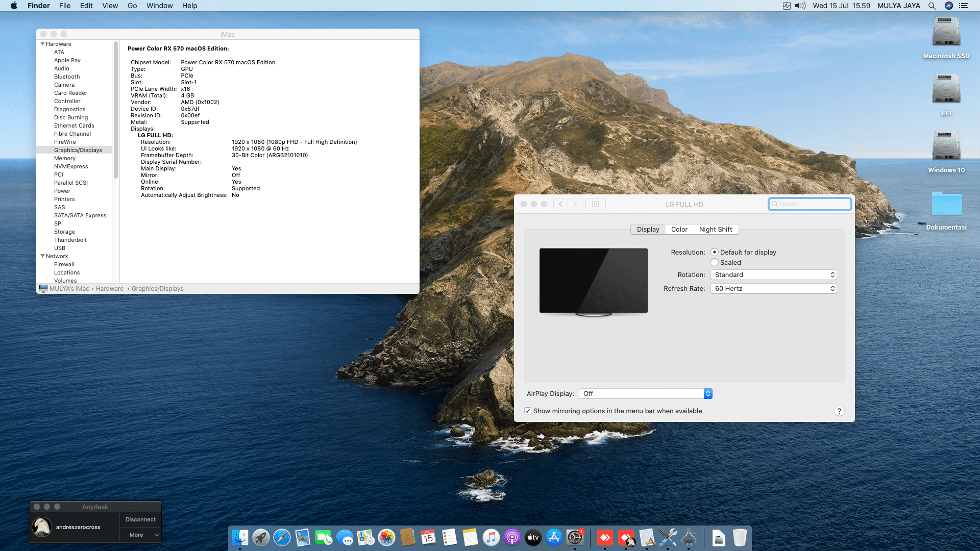Screen dimensions: 980x551
Task: Open System Preferences Dock icon
Action: (x=575, y=537)
